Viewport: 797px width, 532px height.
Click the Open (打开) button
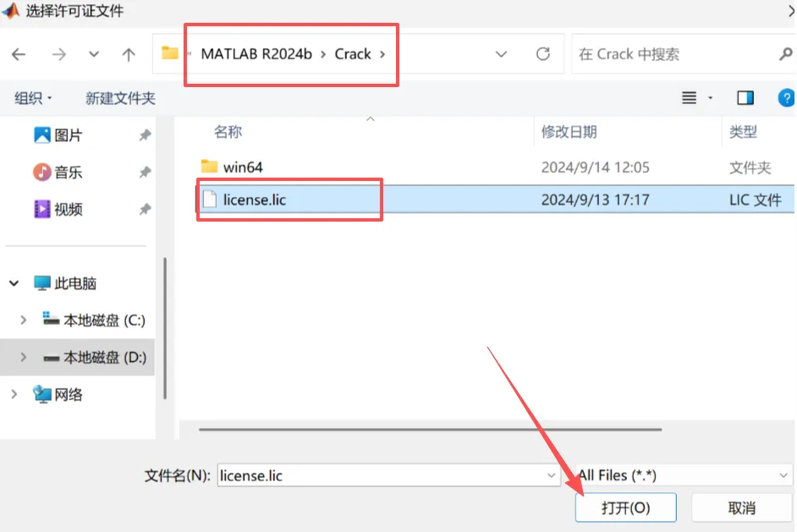point(626,507)
